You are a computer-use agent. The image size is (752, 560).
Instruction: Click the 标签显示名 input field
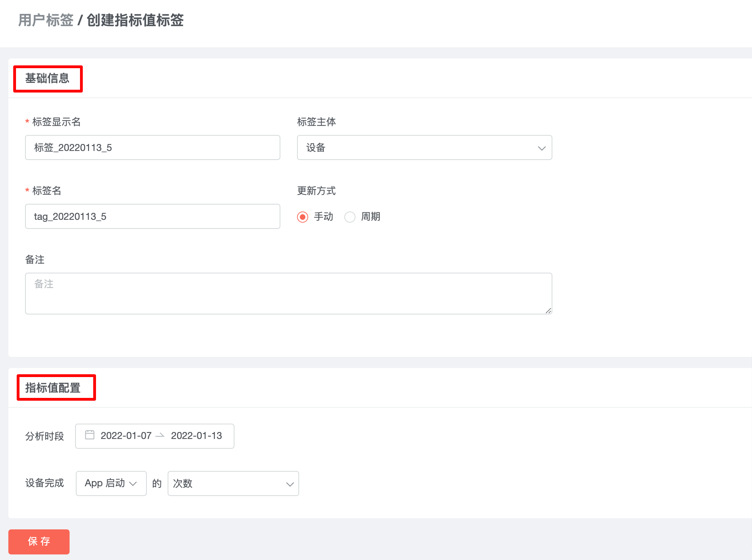click(x=153, y=147)
